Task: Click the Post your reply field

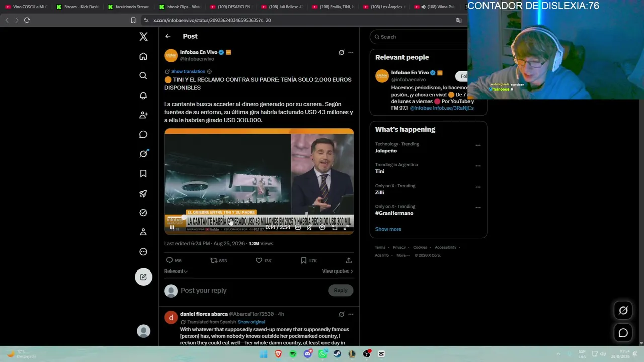Action: pyautogui.click(x=253, y=290)
